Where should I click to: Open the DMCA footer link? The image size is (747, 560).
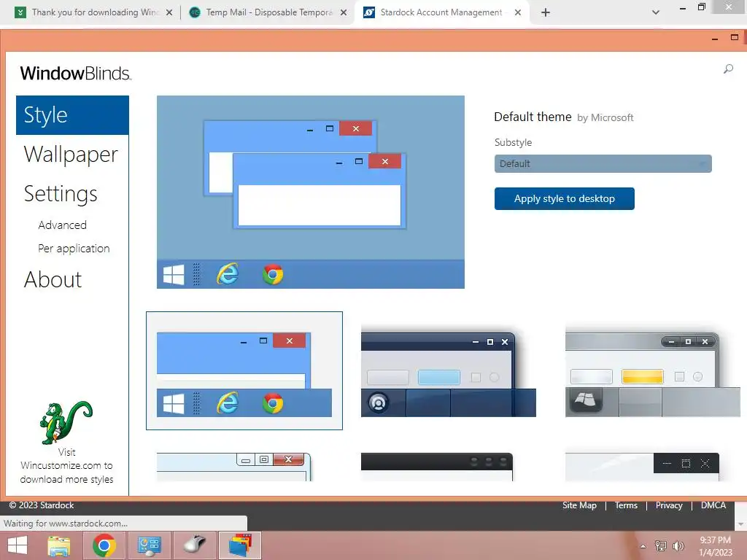tap(713, 505)
